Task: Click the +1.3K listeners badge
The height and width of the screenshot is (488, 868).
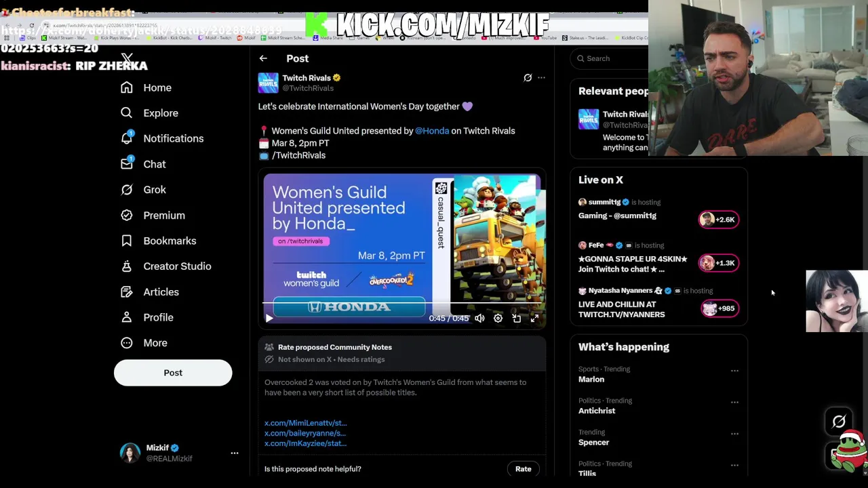Action: 718,263
